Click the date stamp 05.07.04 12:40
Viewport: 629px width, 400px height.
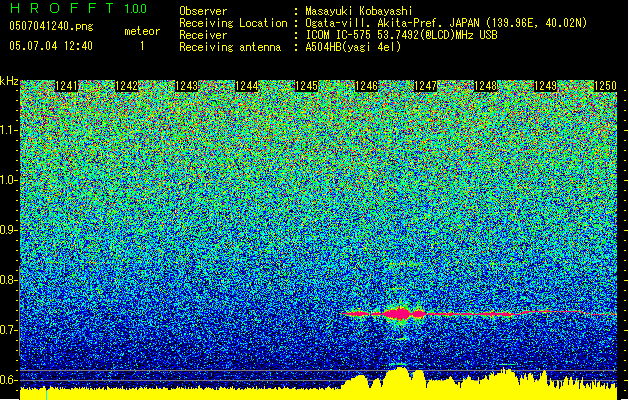tap(51, 46)
